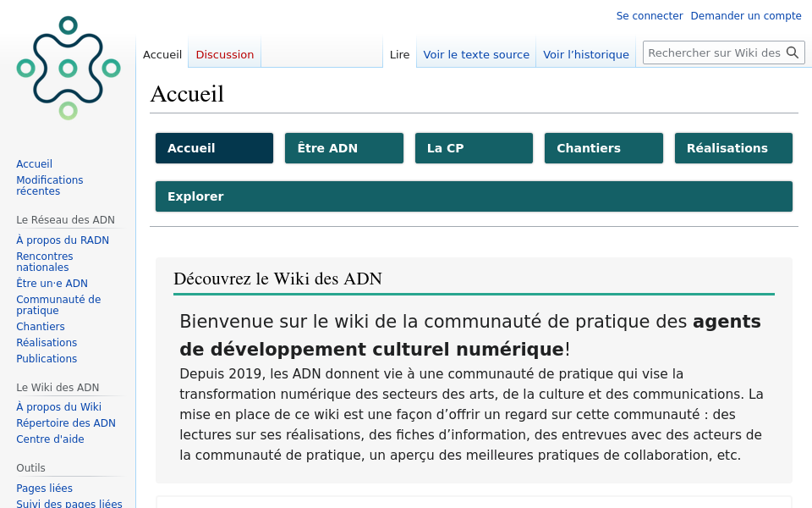Viewport: 812px width, 508px height.
Task: Open La CP section
Action: (474, 147)
